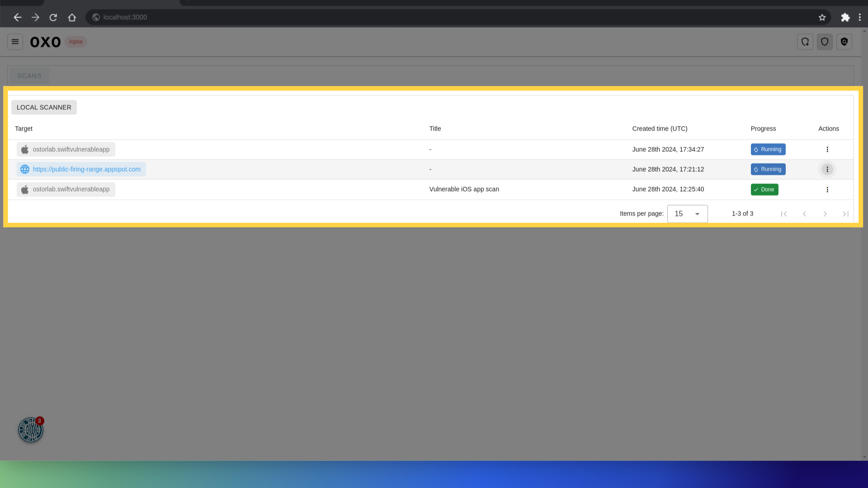Go to the first page

(x=784, y=214)
